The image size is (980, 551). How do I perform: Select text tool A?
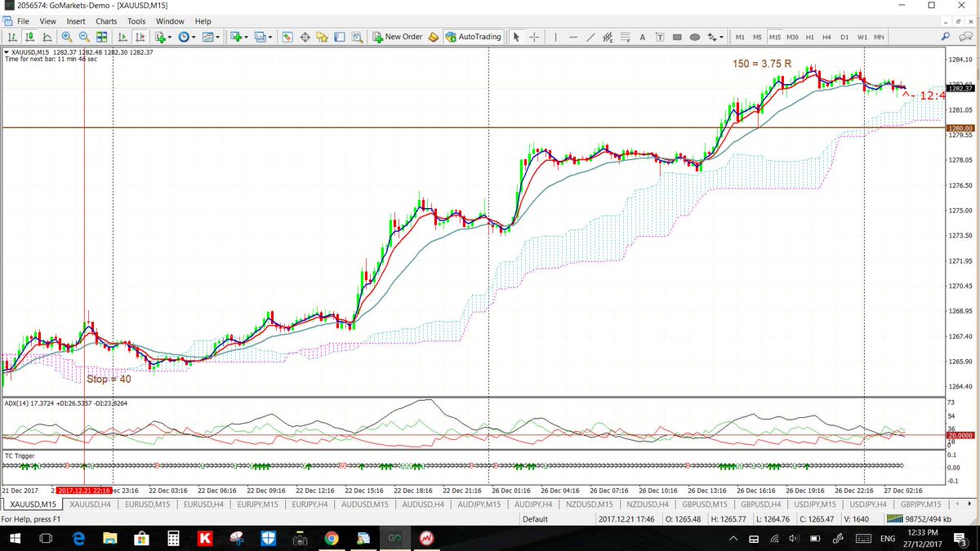coord(643,37)
